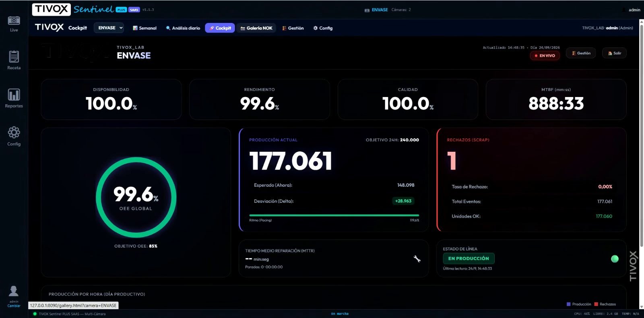This screenshot has width=644, height=318.
Task: Open the Galería NOK tab
Action: pos(256,28)
